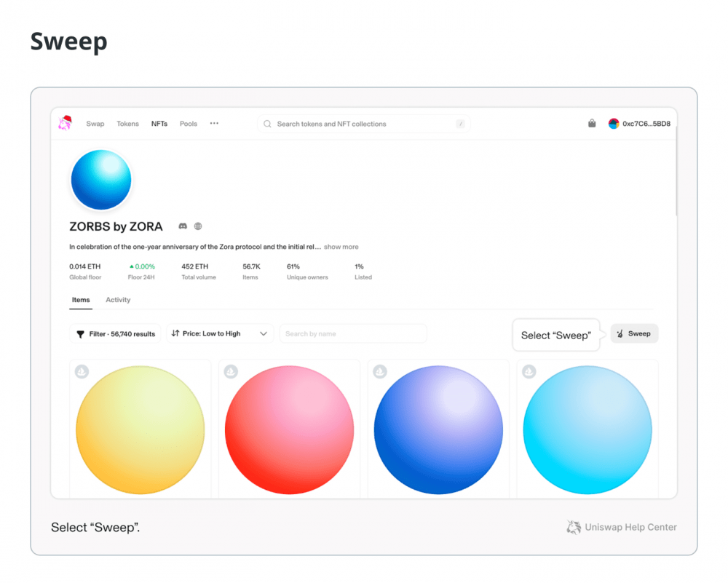The height and width of the screenshot is (583, 728).
Task: Click the 452 ETH total volume value
Action: click(195, 266)
